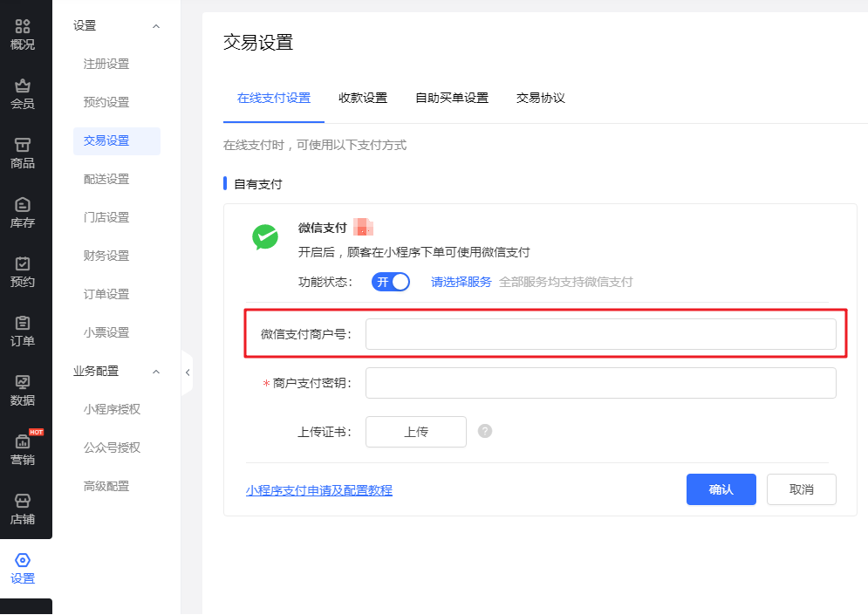The height and width of the screenshot is (615, 868).
Task: Focus the 微信支付商户号 input field
Action: 601,334
